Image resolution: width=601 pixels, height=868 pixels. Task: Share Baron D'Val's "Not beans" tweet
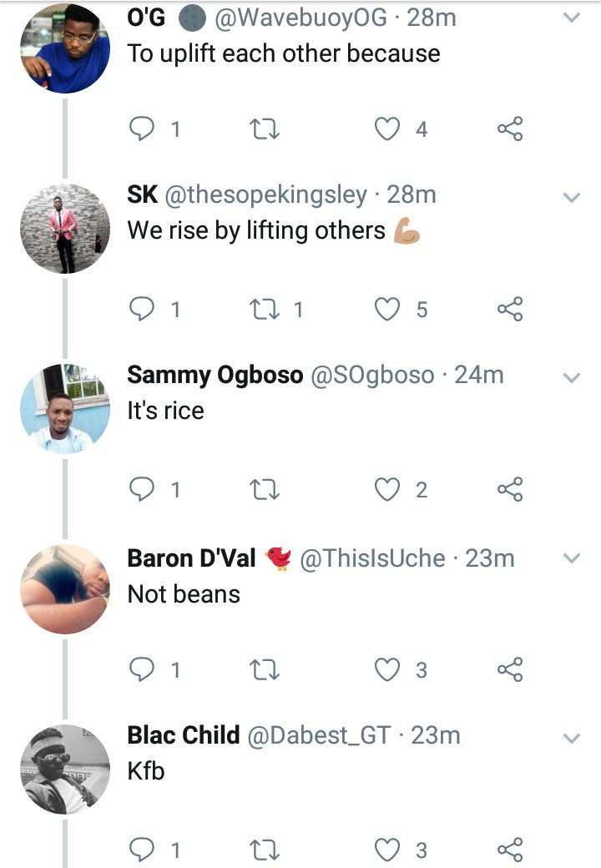(509, 669)
